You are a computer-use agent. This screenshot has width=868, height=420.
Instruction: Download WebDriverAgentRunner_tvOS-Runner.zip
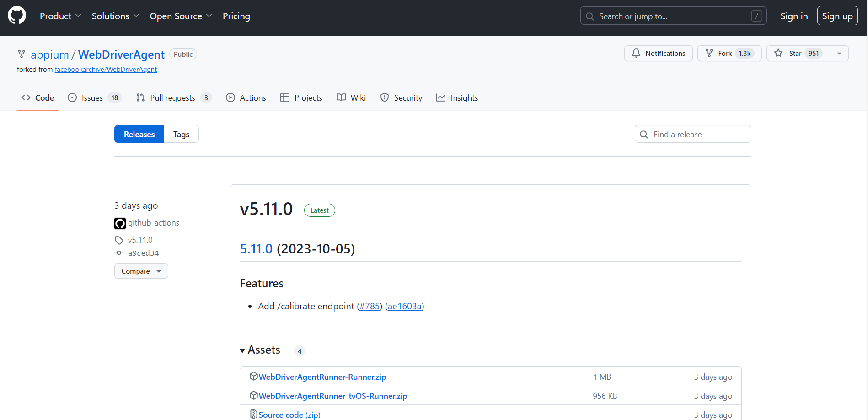(x=333, y=396)
